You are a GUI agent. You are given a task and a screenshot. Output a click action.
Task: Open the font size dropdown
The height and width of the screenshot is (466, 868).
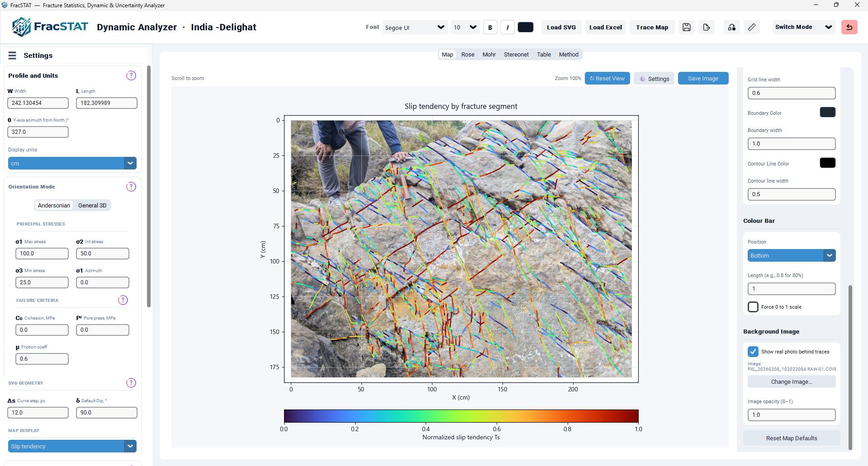tap(465, 27)
